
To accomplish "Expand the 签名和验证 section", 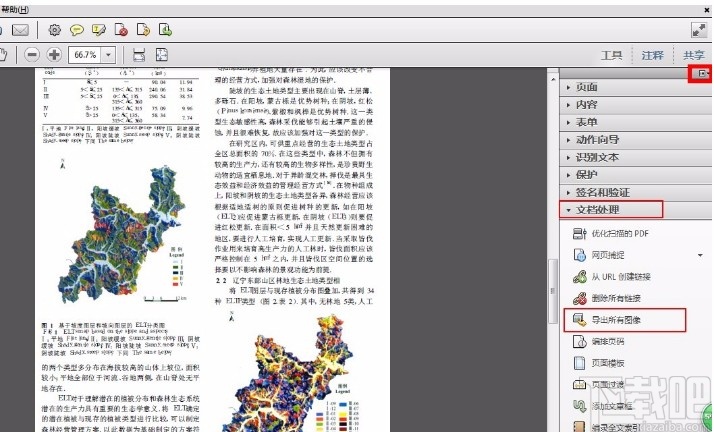I will pyautogui.click(x=635, y=192).
